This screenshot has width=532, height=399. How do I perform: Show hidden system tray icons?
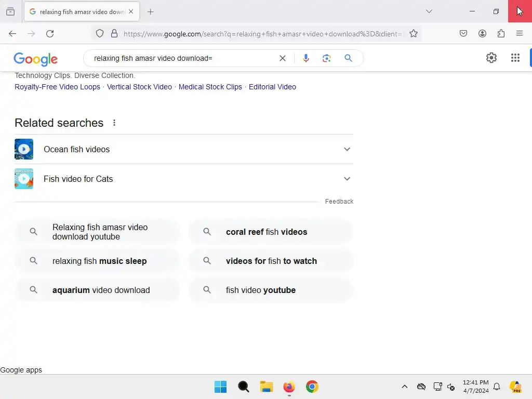click(x=404, y=387)
